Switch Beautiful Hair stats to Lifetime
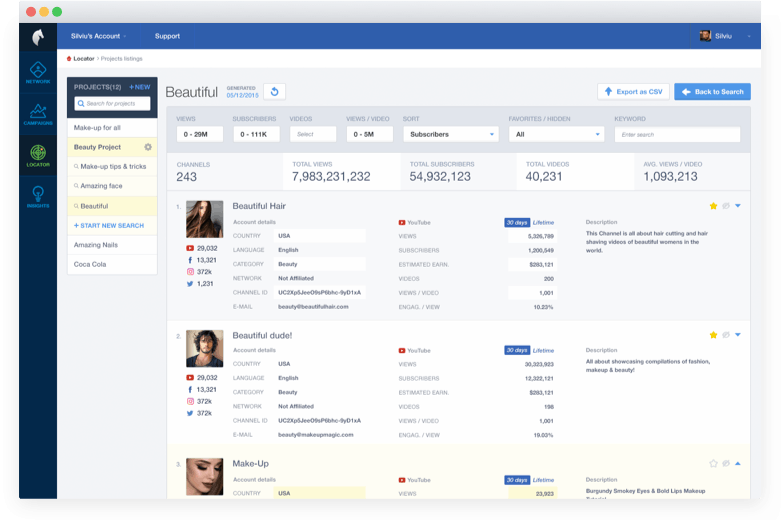Image resolution: width=781 pixels, height=523 pixels. pos(543,223)
